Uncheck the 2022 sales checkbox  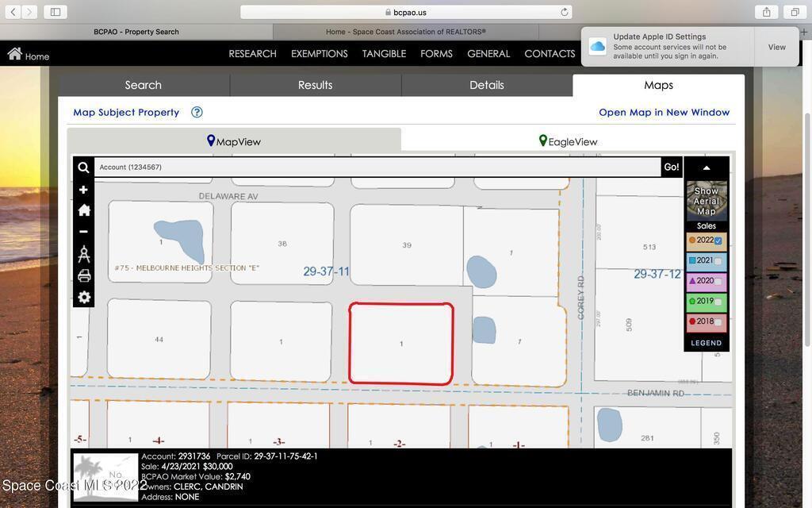point(718,241)
